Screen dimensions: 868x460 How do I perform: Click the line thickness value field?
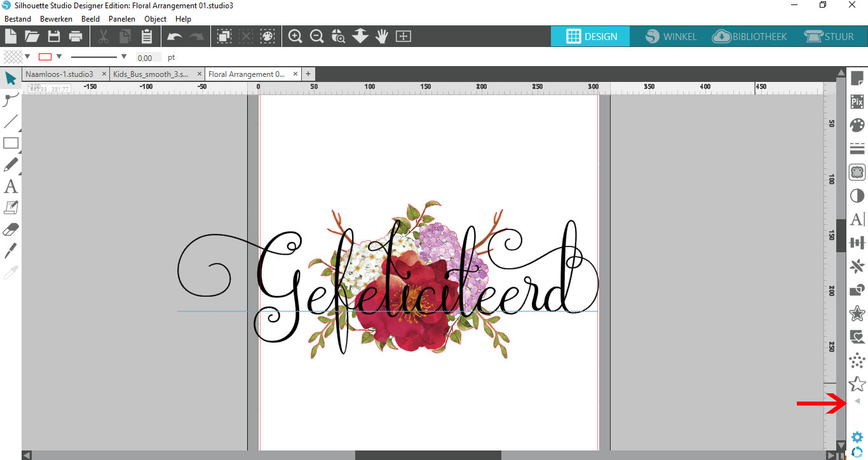click(x=148, y=57)
